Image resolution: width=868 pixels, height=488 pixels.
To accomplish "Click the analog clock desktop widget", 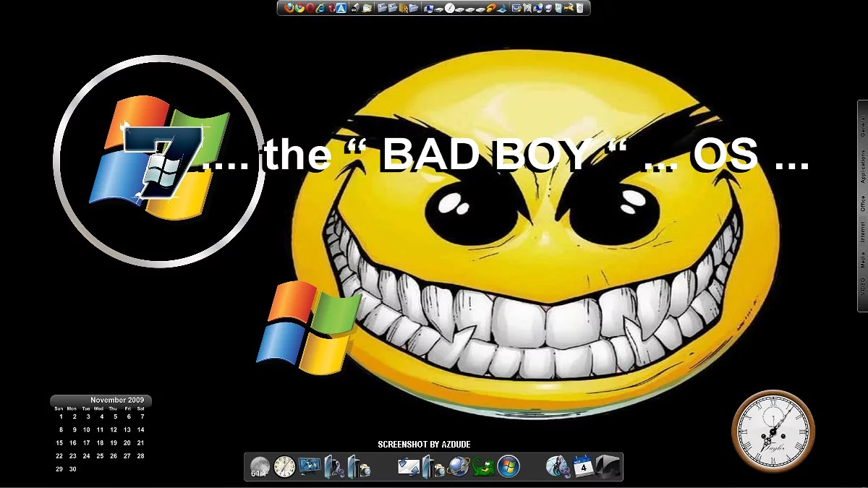I will tap(773, 432).
